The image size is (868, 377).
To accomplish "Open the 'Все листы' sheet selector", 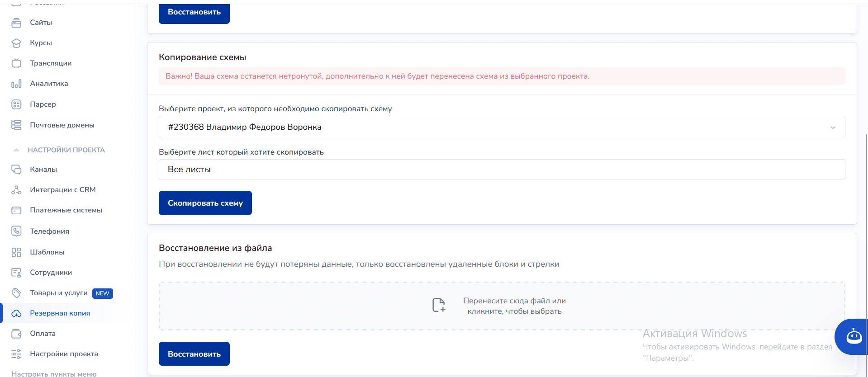I will click(x=501, y=170).
